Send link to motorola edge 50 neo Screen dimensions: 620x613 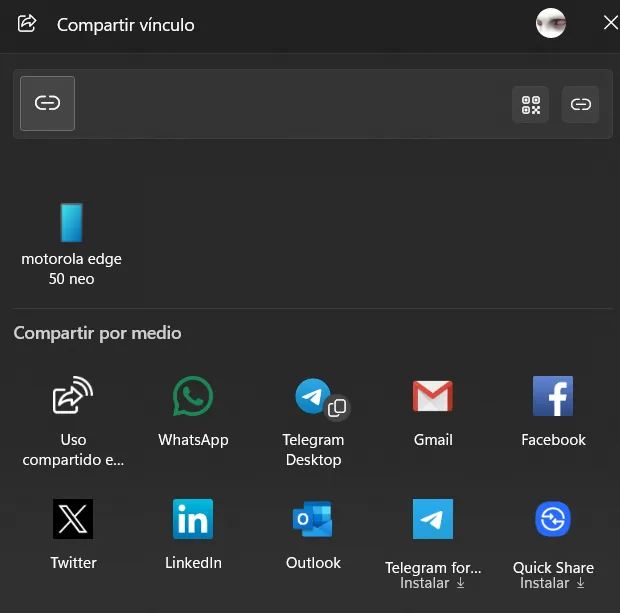click(72, 244)
